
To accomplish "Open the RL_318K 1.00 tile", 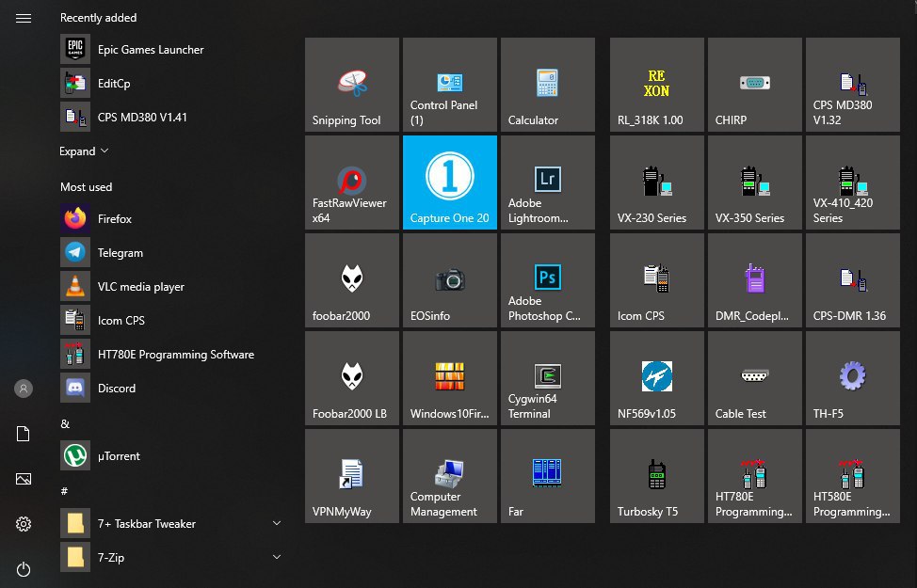I will [657, 85].
